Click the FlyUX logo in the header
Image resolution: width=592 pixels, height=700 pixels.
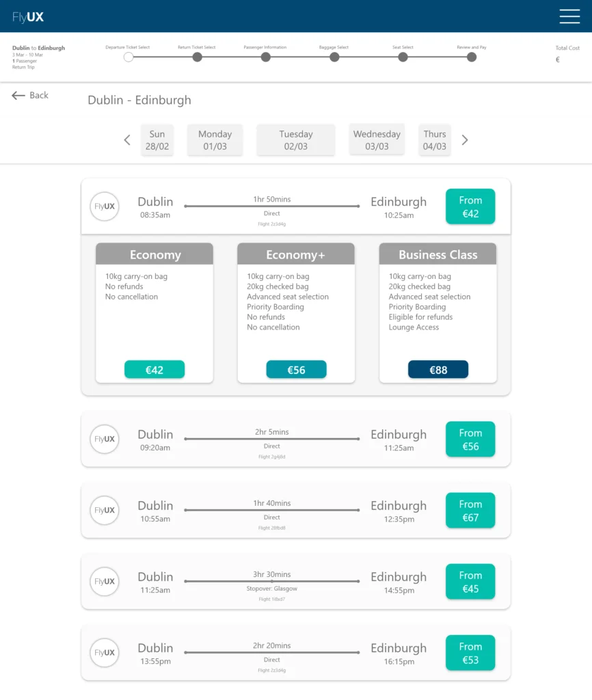click(27, 17)
